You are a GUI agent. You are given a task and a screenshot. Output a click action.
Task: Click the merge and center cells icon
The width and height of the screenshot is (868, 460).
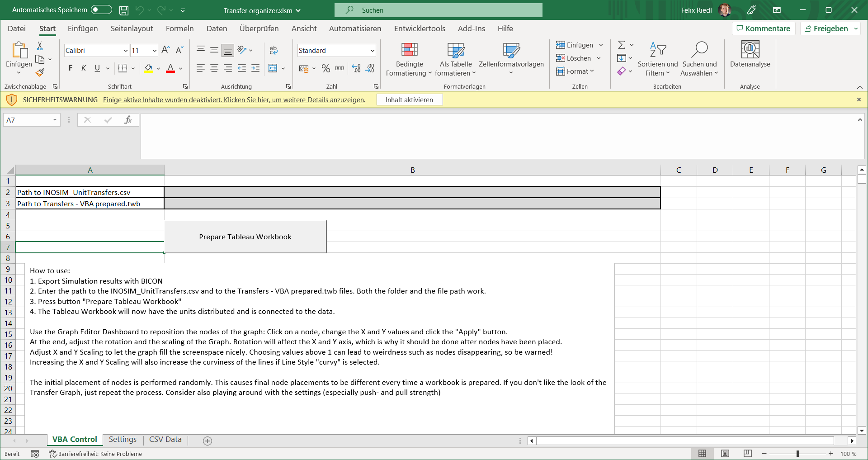pos(273,68)
